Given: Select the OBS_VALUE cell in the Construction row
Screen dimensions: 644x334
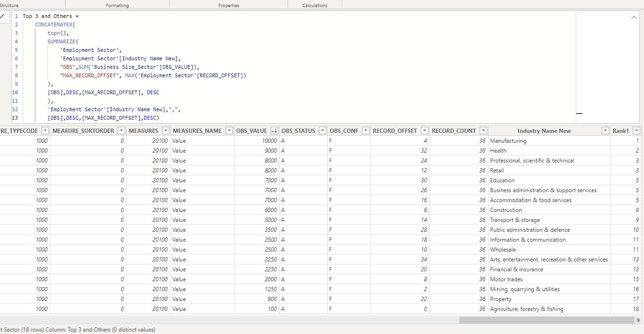Looking at the screenshot, I should [x=257, y=210].
